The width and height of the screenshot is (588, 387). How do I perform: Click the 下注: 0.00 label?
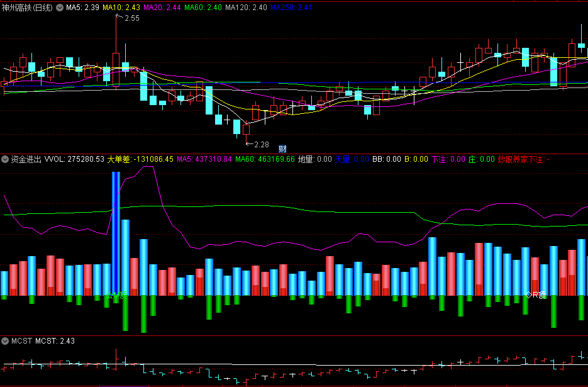click(x=448, y=159)
